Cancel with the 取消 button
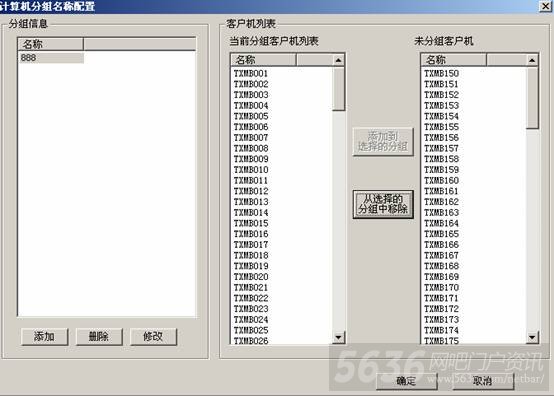This screenshot has width=554, height=396. pyautogui.click(x=483, y=381)
